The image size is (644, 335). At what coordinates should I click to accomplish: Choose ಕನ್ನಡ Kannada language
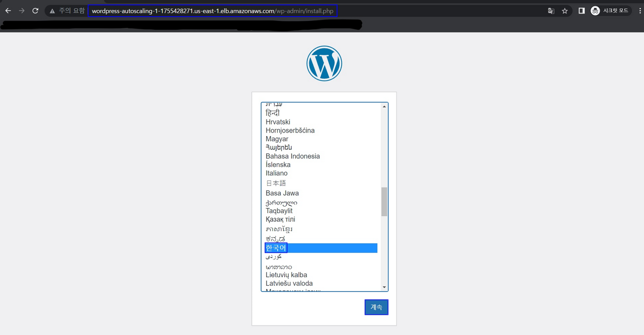click(275, 238)
